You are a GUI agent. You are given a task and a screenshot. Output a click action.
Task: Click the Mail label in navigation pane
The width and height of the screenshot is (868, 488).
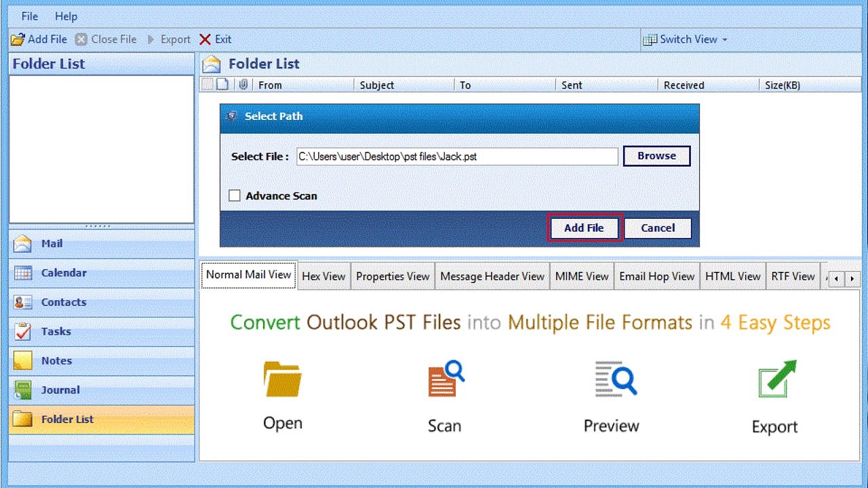(52, 243)
